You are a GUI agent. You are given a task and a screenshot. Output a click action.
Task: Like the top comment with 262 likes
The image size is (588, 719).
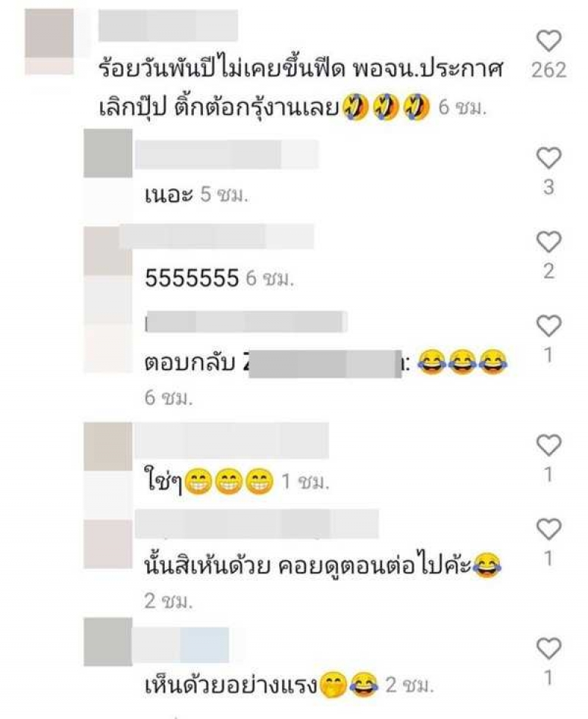click(548, 41)
